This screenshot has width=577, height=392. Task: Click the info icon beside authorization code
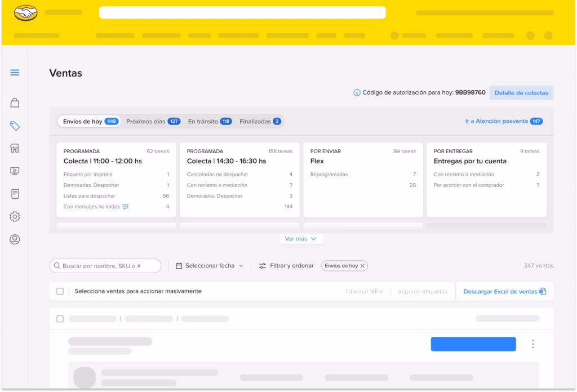coord(357,93)
